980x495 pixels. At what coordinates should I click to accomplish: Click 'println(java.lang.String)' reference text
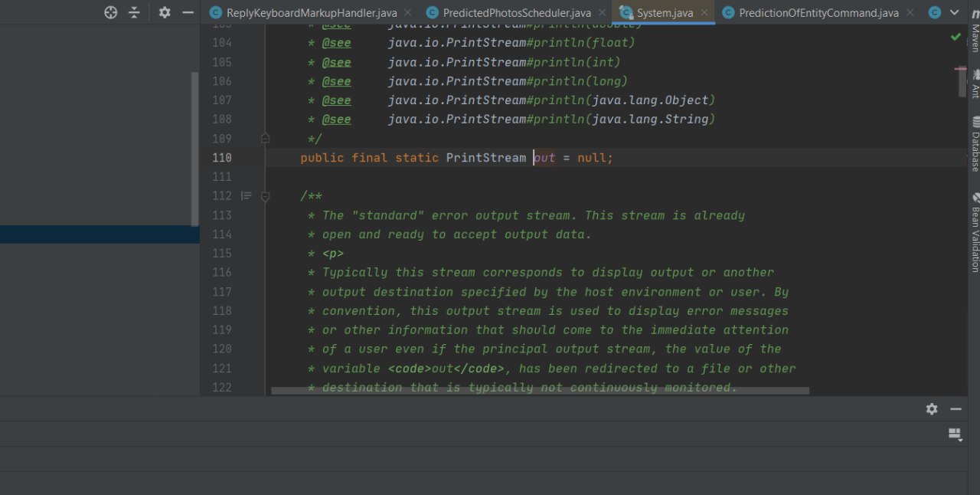[x=625, y=120]
